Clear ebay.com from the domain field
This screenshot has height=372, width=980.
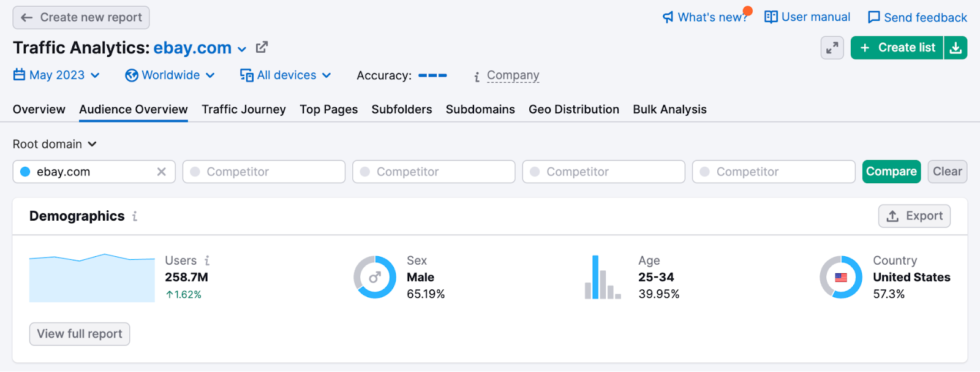[162, 172]
